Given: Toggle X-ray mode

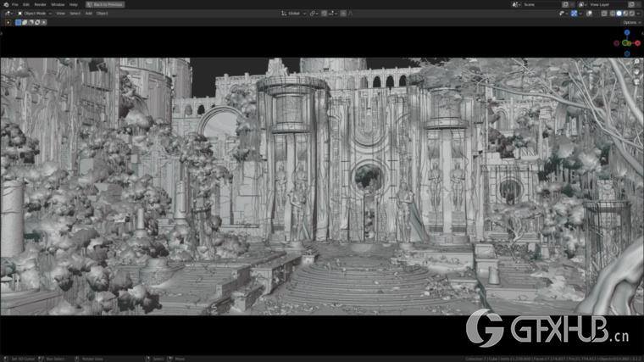Looking at the screenshot, I should [604, 14].
